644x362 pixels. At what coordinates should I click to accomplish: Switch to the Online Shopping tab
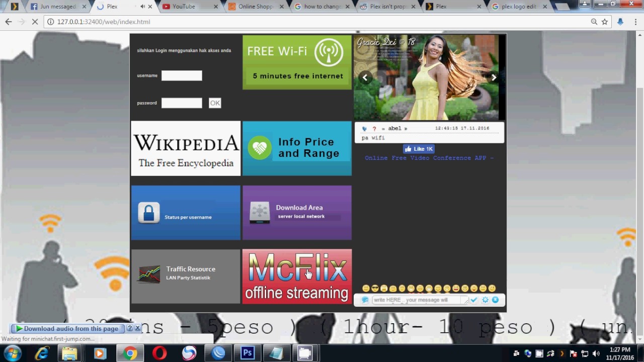point(256,7)
